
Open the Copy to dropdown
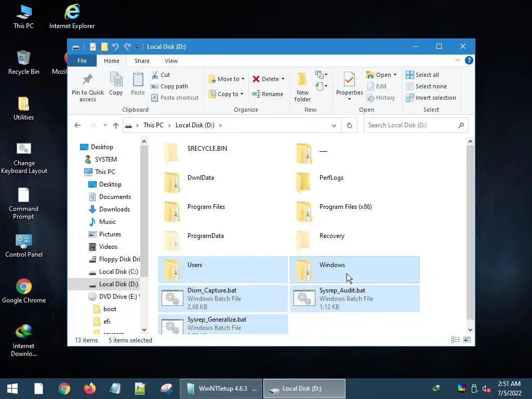point(226,94)
